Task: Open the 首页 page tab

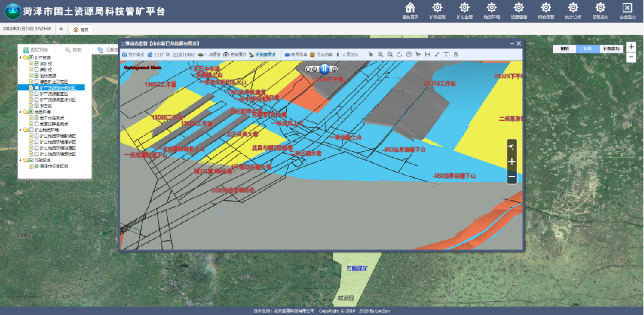Action: coord(81,30)
